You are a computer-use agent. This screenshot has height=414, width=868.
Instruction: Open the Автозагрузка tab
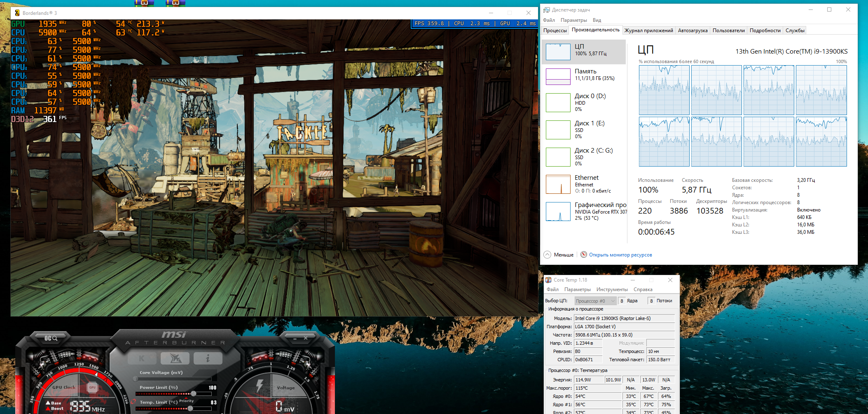[x=693, y=31]
